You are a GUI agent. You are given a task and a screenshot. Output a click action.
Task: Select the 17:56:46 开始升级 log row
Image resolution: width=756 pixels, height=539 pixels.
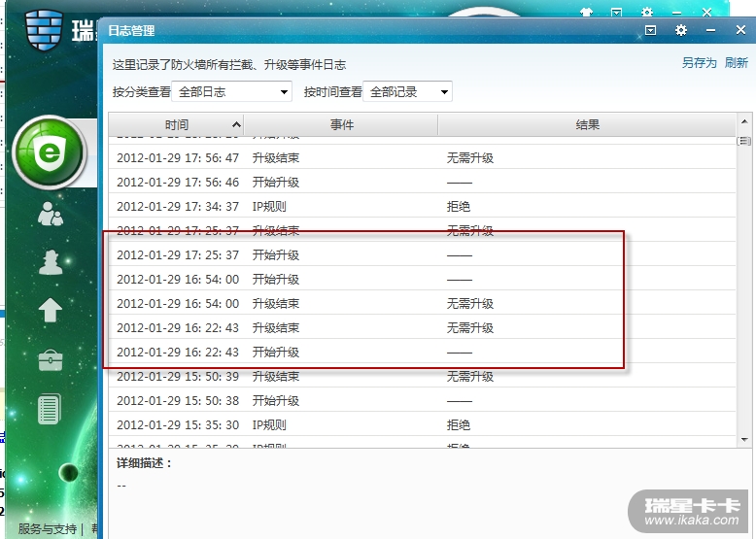tap(422, 182)
